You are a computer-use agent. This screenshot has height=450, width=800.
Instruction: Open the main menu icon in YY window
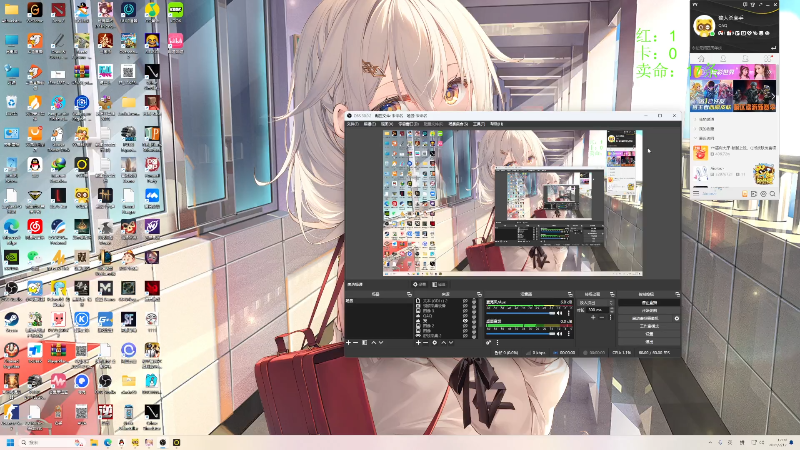[x=696, y=193]
